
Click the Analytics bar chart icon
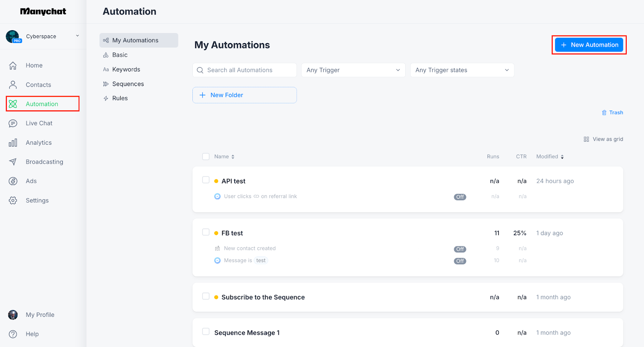pyautogui.click(x=13, y=143)
